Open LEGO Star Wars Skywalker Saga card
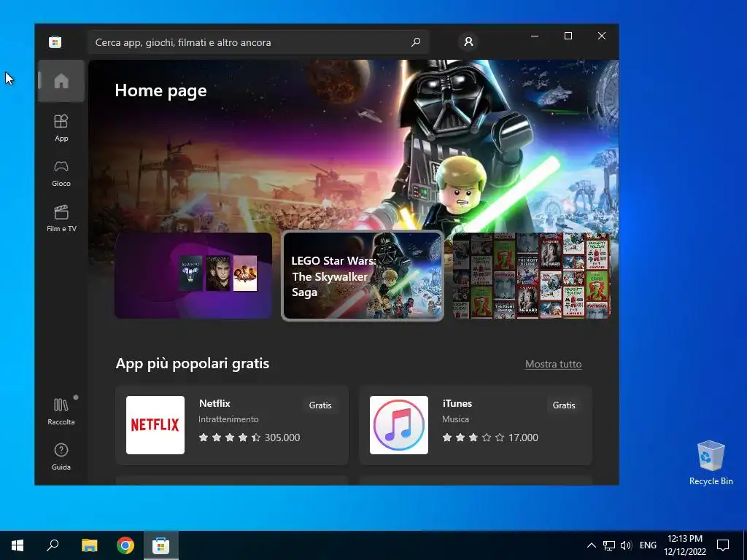This screenshot has height=560, width=747. pyautogui.click(x=363, y=275)
